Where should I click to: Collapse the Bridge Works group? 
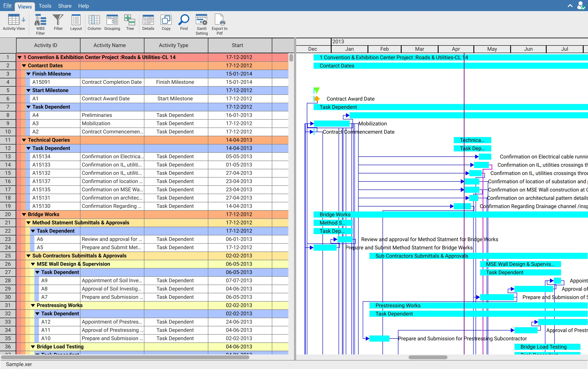24,215
